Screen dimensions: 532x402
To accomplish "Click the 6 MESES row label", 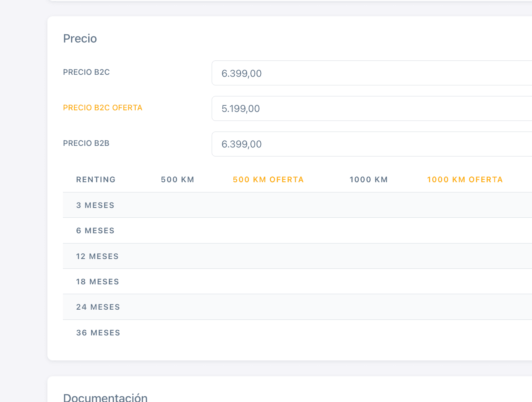I will coord(95,231).
